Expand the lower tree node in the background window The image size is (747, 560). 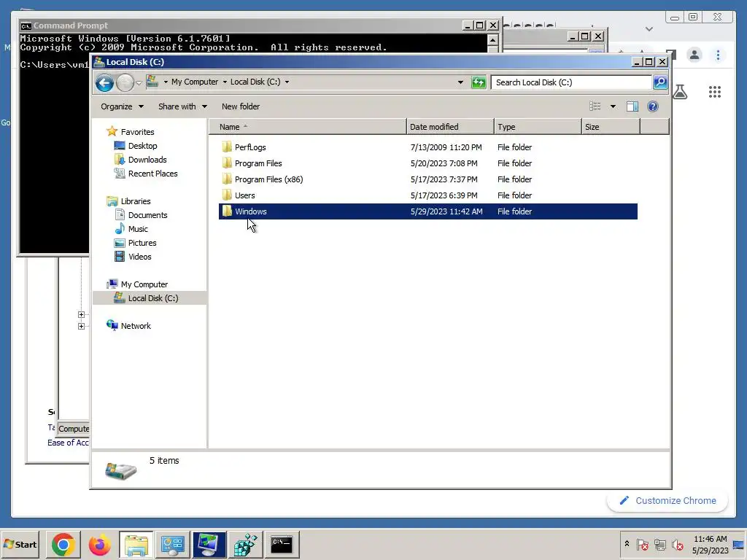point(81,326)
